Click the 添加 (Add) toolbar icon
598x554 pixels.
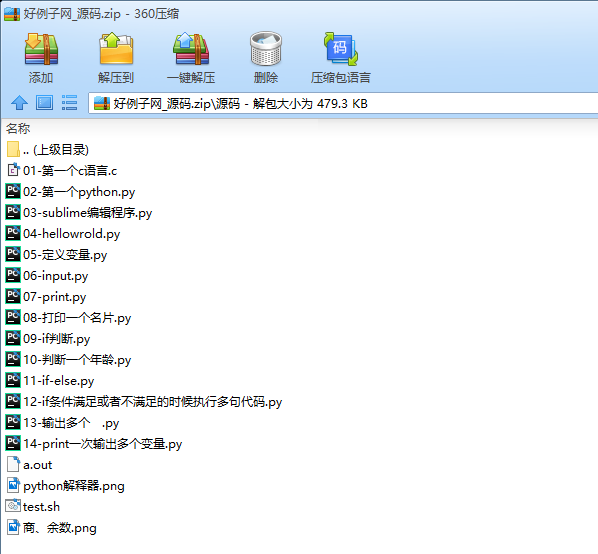tap(41, 50)
